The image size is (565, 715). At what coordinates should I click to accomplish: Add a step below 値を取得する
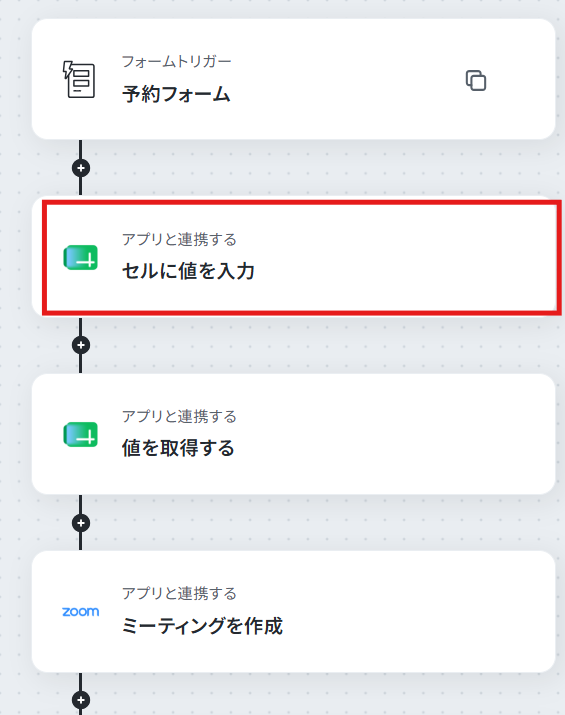point(81,523)
